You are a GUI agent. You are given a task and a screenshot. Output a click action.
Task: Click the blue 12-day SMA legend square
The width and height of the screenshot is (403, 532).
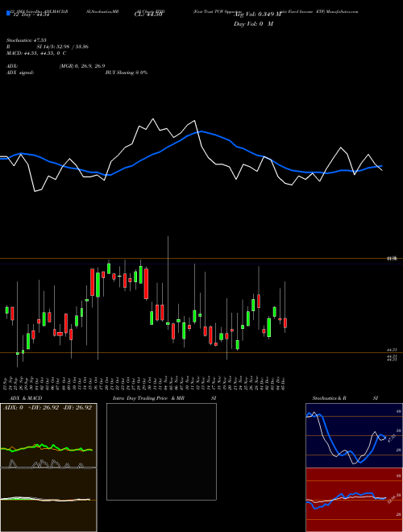(9, 14)
